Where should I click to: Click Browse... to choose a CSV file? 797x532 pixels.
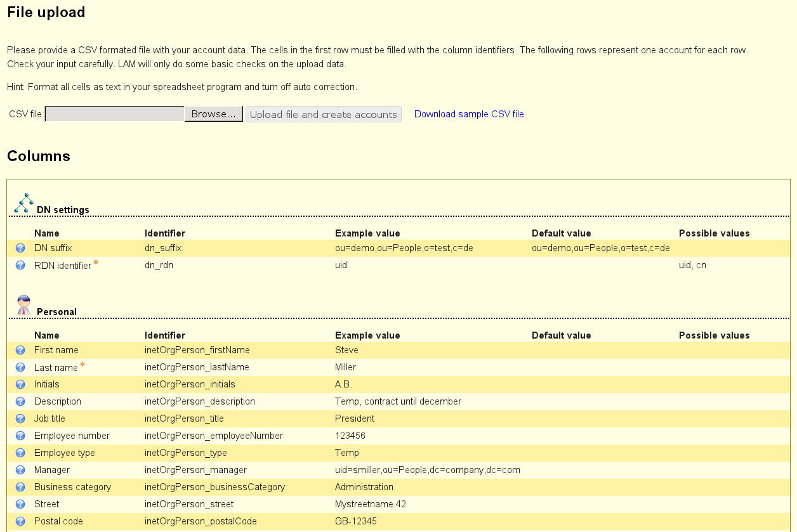click(x=213, y=114)
